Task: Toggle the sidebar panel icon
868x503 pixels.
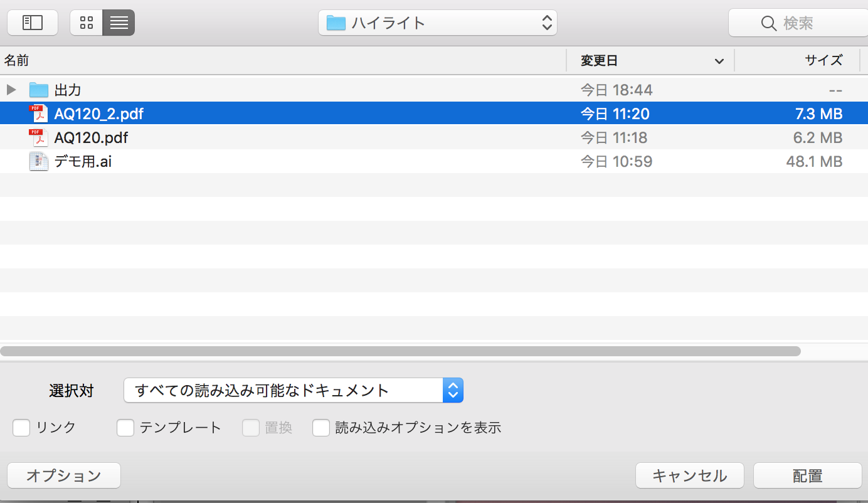Action: click(33, 23)
